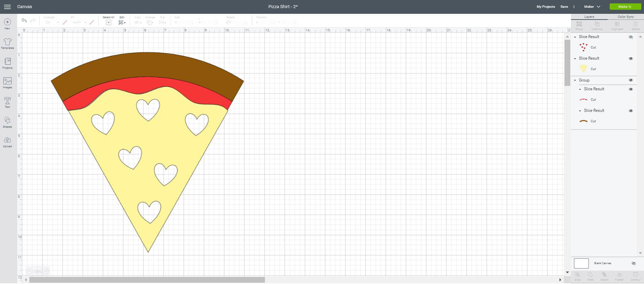Zoom in with the plus button
Viewport: 644px width, 284px height.
(46, 272)
